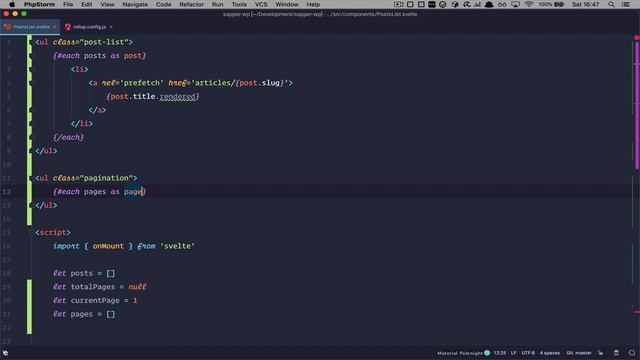
Task: Collapse the li element fold
Action: point(30,69)
